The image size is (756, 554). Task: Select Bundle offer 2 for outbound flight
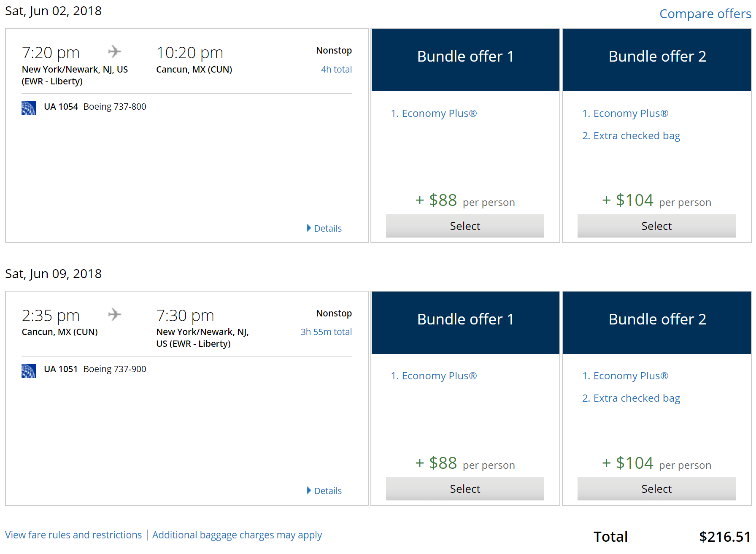coord(656,226)
